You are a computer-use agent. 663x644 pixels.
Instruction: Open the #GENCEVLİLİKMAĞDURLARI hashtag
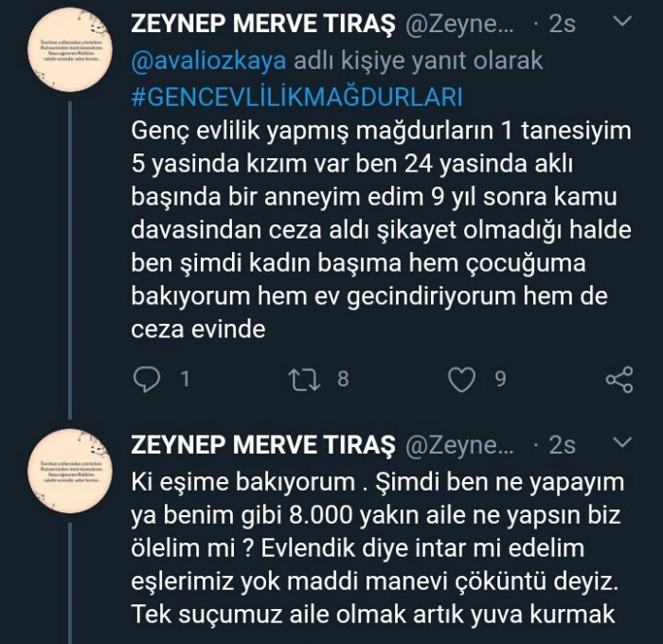[x=296, y=97]
